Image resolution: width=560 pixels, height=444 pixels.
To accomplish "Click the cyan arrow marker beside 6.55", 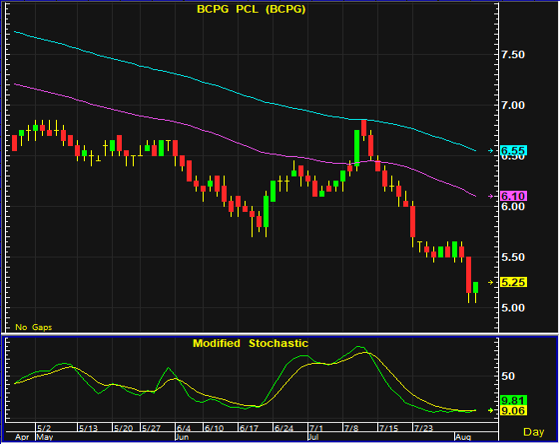I will [491, 151].
